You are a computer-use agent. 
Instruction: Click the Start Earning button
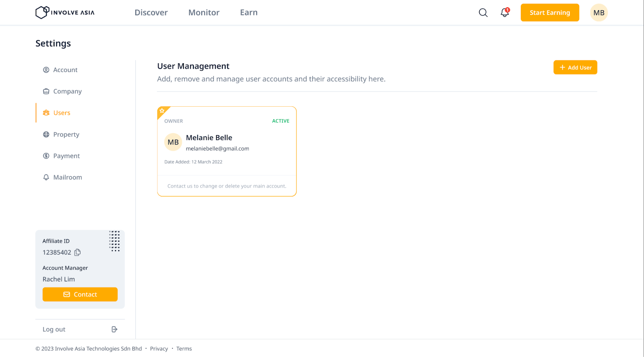pos(549,13)
